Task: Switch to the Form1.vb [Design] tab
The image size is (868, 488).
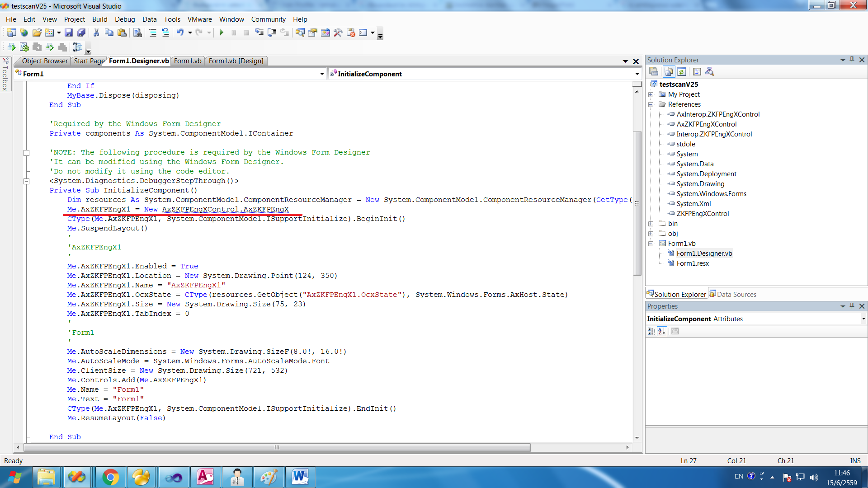Action: click(235, 61)
